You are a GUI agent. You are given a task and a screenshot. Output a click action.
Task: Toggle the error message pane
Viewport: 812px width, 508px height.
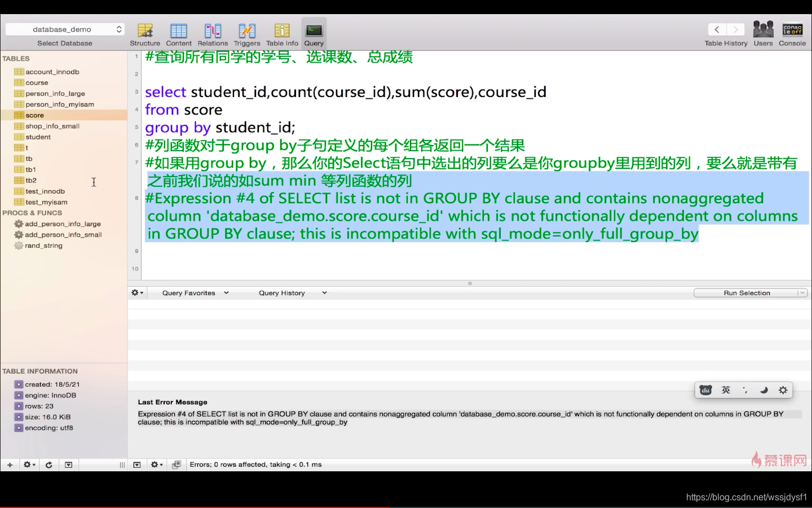137,465
